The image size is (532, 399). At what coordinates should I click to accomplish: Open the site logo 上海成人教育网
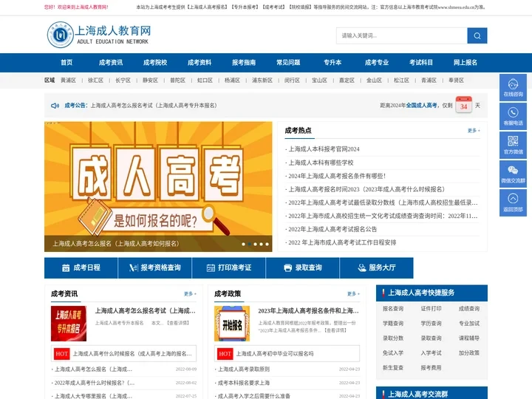99,35
